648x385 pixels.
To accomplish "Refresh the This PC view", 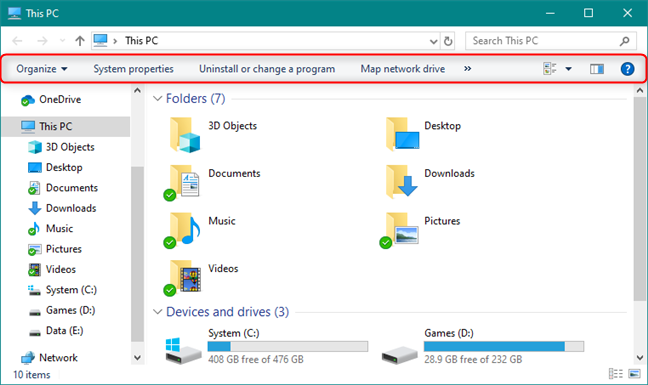I will tap(448, 41).
